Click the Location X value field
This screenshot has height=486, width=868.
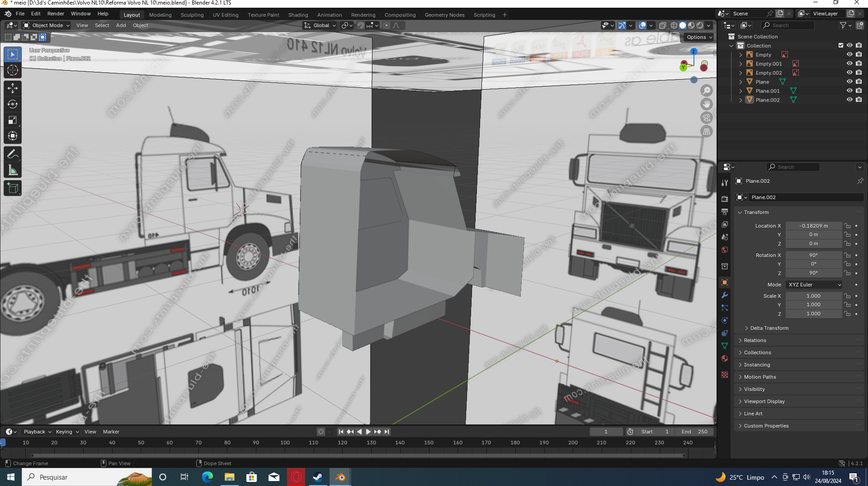coord(814,226)
